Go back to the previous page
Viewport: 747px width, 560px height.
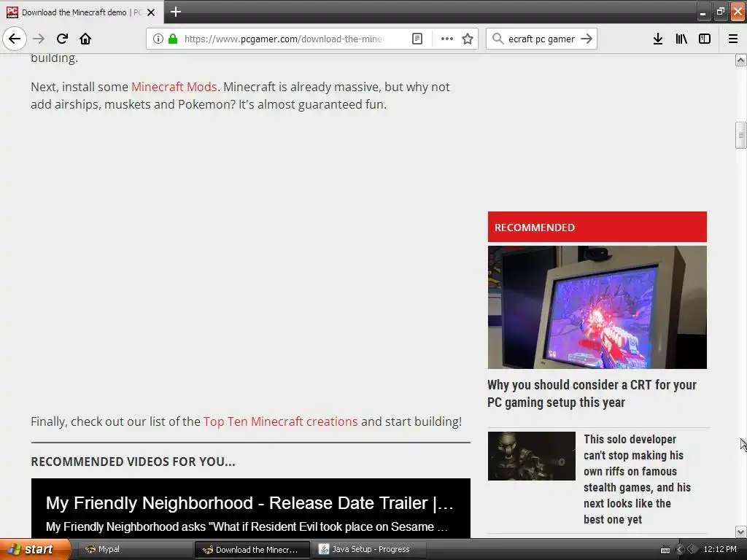(x=15, y=39)
